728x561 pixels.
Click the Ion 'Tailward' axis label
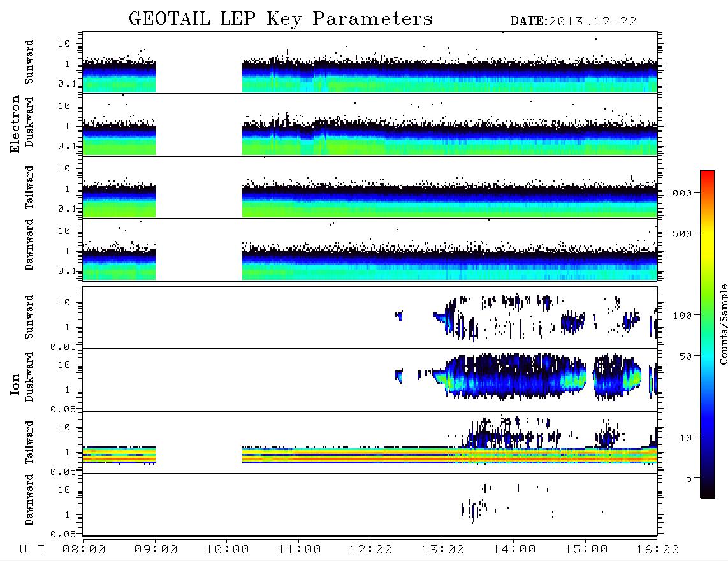pos(29,442)
